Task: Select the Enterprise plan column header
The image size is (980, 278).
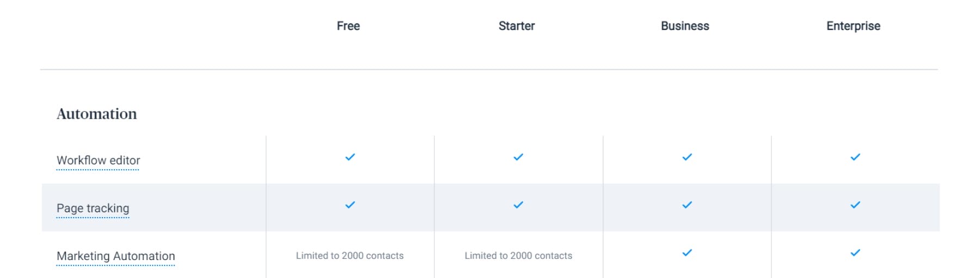Action: click(853, 26)
